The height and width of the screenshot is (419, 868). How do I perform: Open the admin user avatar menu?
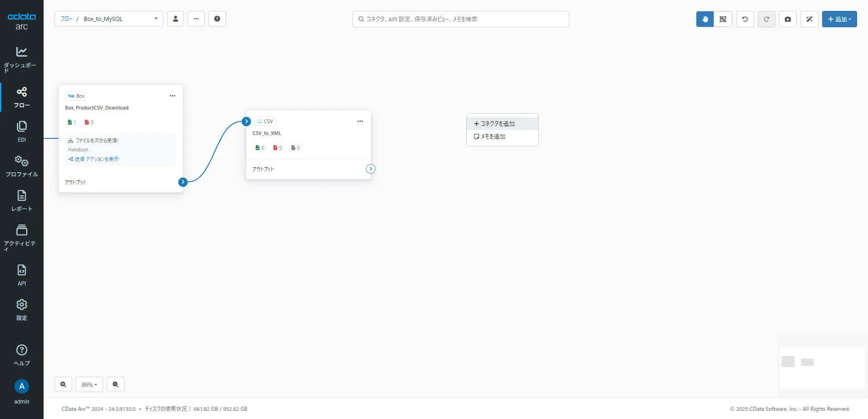[x=21, y=387]
